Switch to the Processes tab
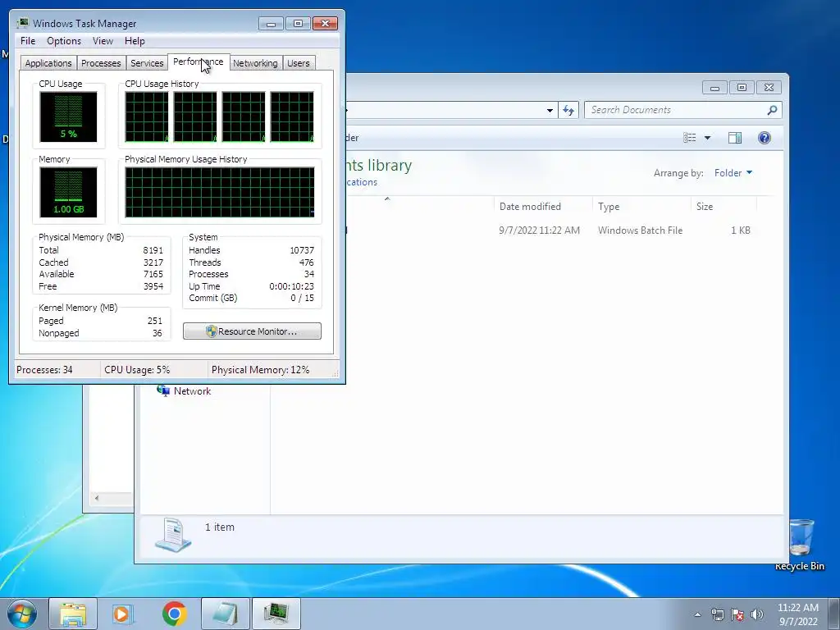Viewport: 840px width, 630px height. point(101,63)
